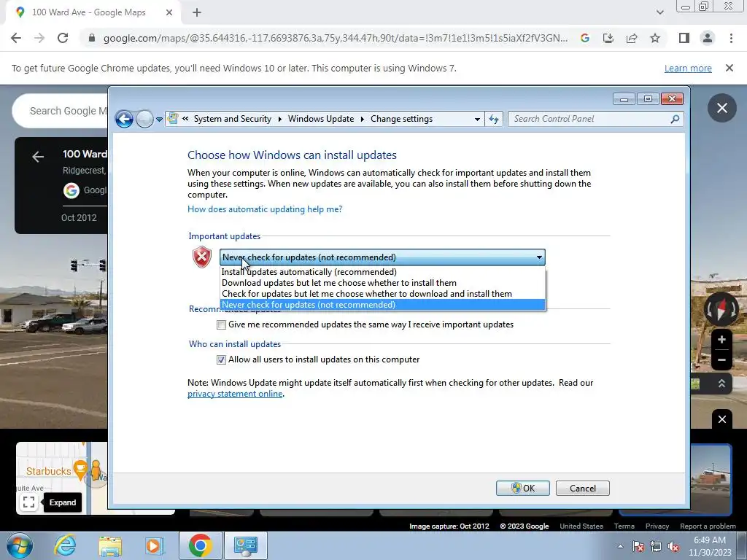Click the Change settings breadcrumb

[x=402, y=119]
